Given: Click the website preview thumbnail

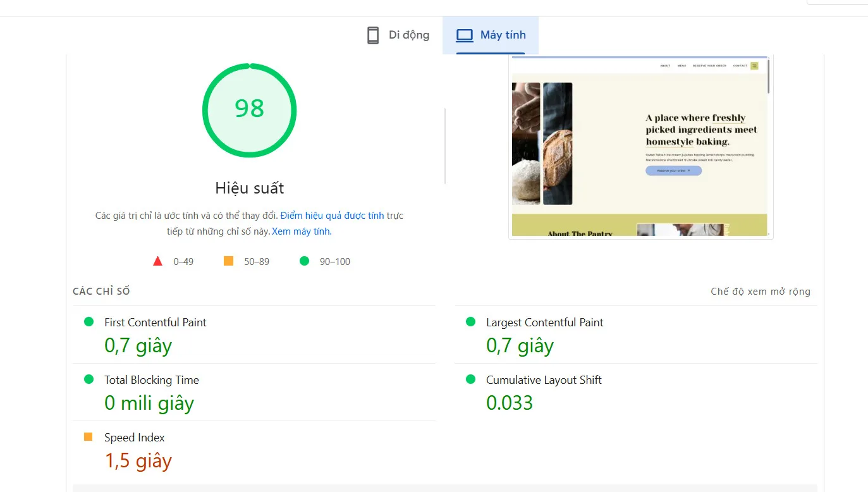Looking at the screenshot, I should pyautogui.click(x=640, y=146).
